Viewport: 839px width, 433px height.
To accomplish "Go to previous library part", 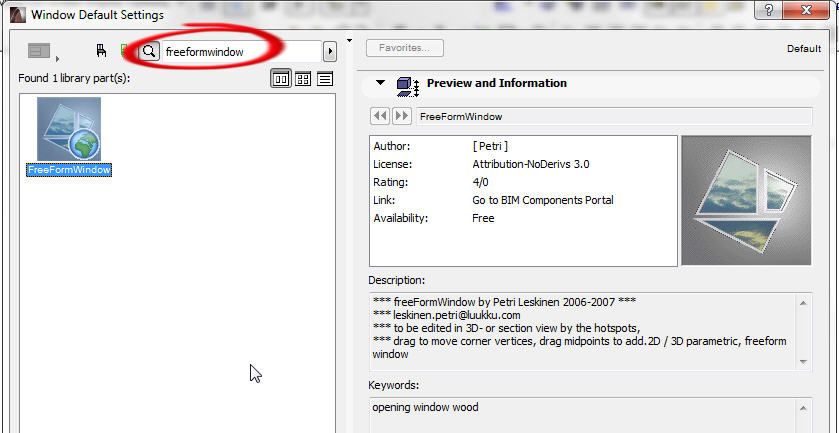I will (x=380, y=116).
